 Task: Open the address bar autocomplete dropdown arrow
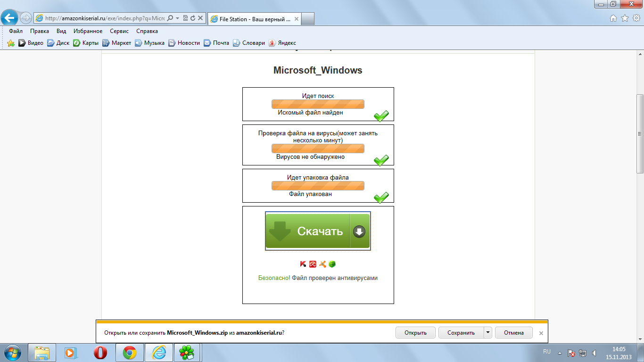[177, 18]
